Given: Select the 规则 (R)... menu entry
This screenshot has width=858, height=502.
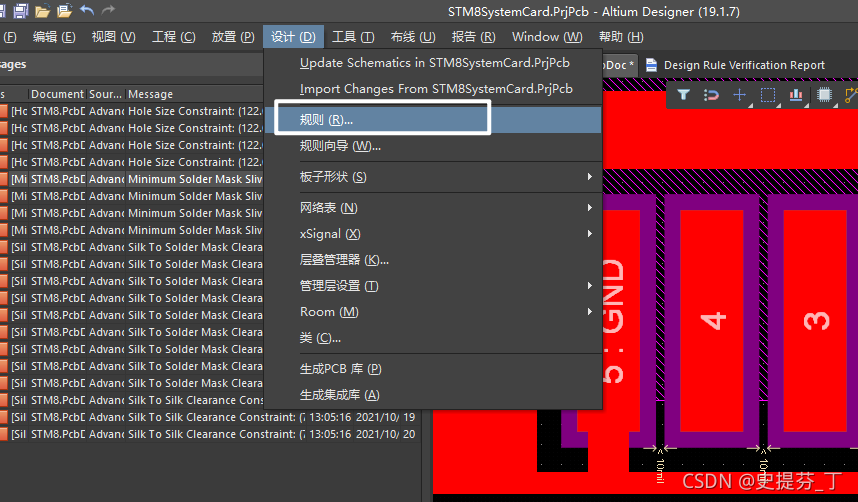Looking at the screenshot, I should [x=433, y=120].
